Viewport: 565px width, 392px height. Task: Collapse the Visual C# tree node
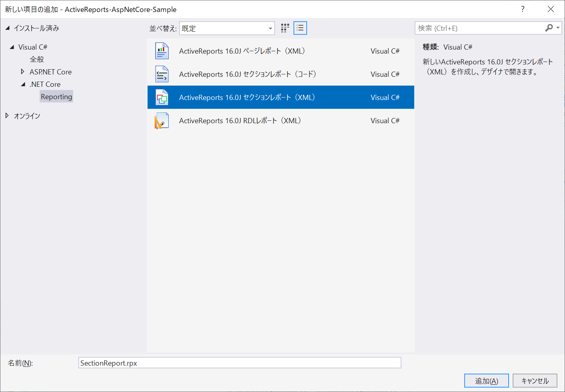pos(12,47)
